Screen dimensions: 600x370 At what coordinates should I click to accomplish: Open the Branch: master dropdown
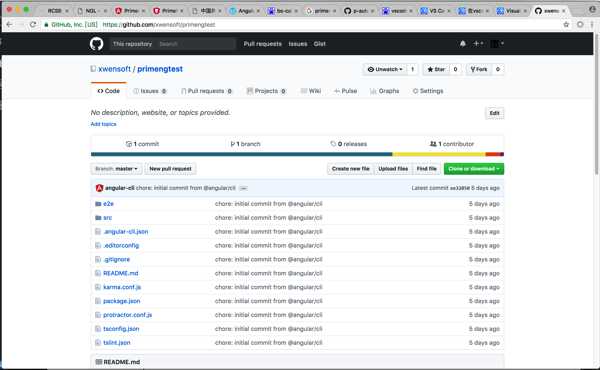pyautogui.click(x=116, y=169)
